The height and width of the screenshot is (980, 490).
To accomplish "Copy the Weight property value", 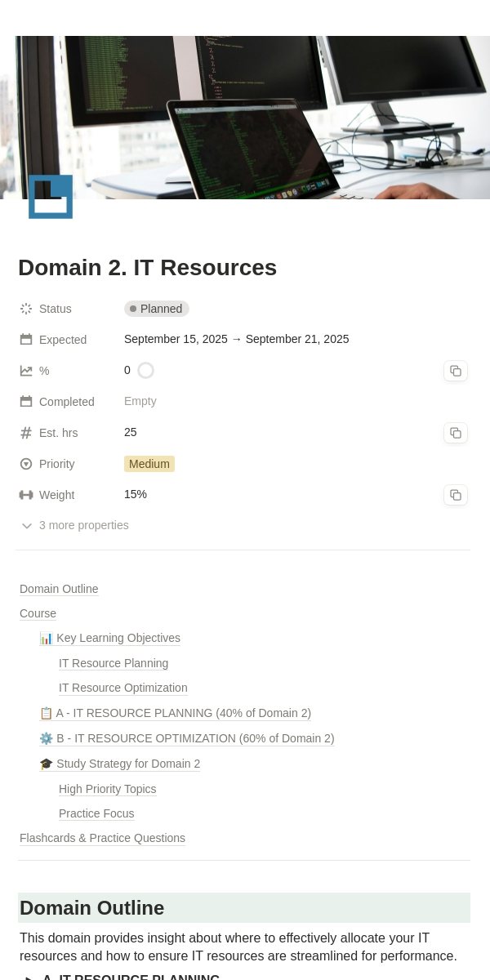I will click(x=456, y=495).
